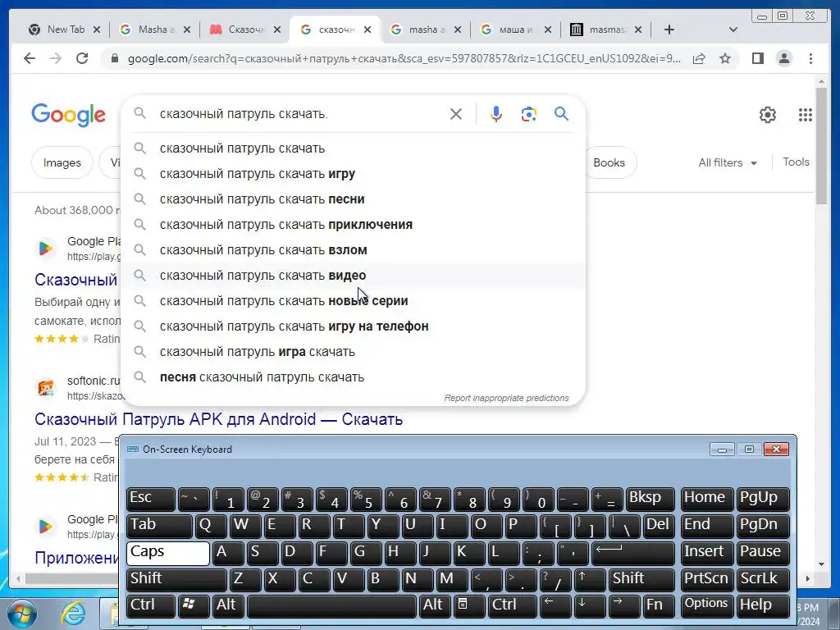Screen dimensions: 840x630
Task: Choose suggestion 'игру на телефон'
Action: [354, 326]
